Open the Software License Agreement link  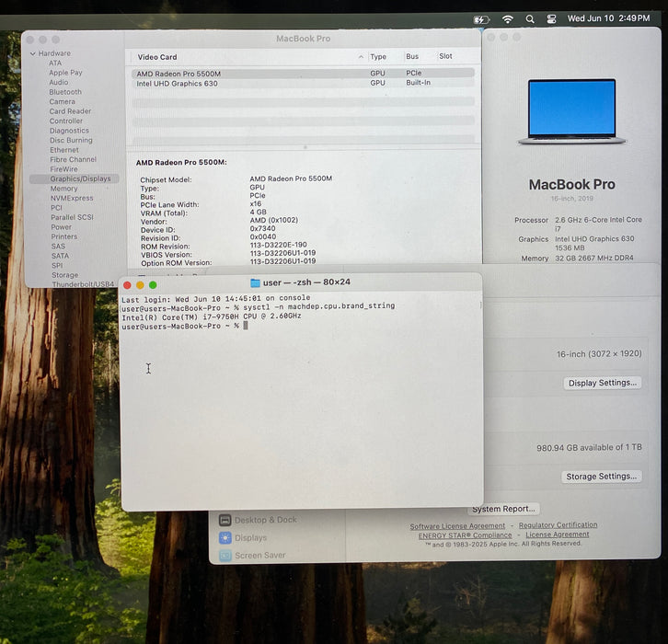coord(457,526)
